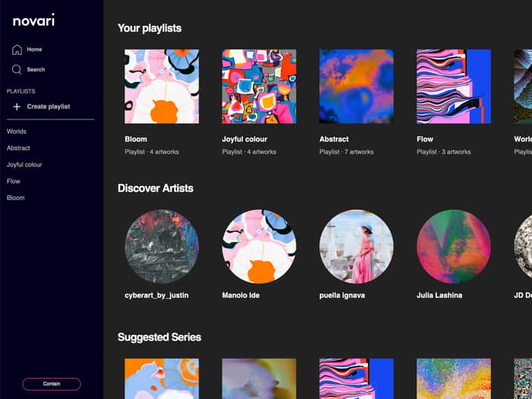Open Flow playlist in sidebar
The image size is (532, 399).
13,181
